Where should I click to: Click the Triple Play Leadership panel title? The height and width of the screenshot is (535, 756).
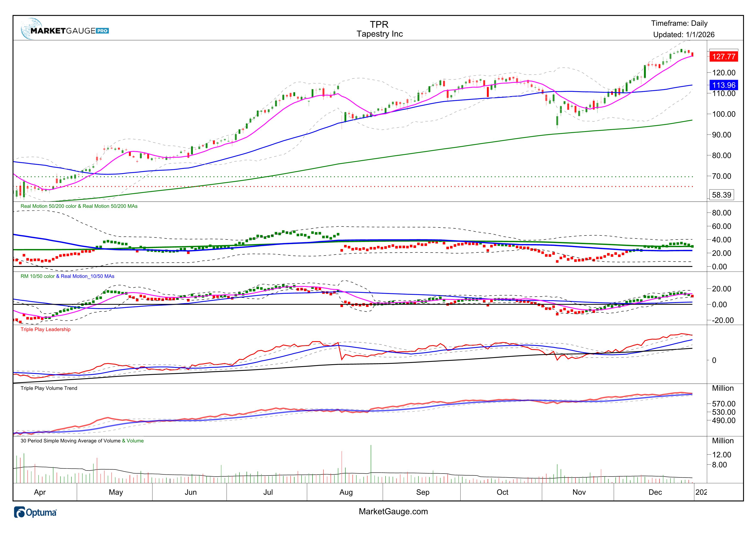click(45, 329)
